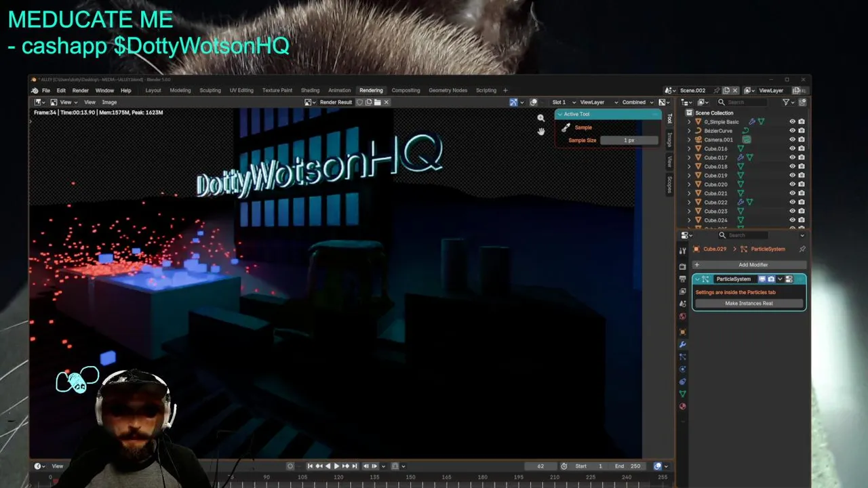This screenshot has height=488, width=868.
Task: Hide 0_Simple Basic with its eye icon
Action: (792, 122)
